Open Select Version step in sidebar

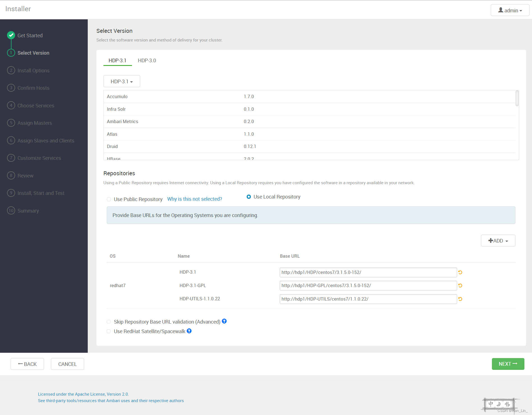(x=33, y=53)
